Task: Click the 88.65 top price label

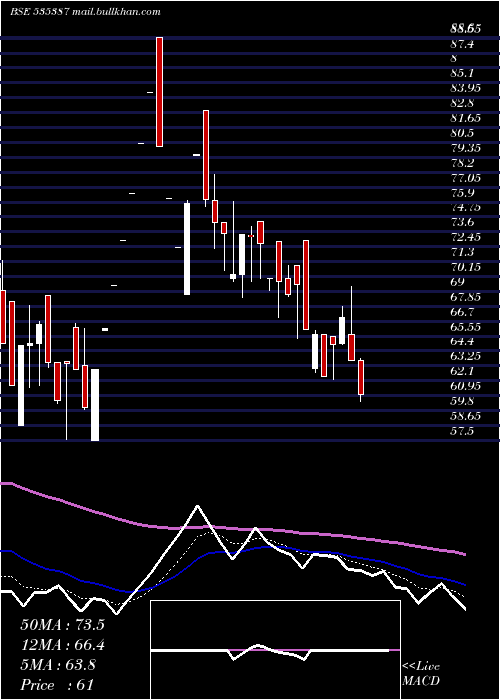Action: tap(466, 29)
